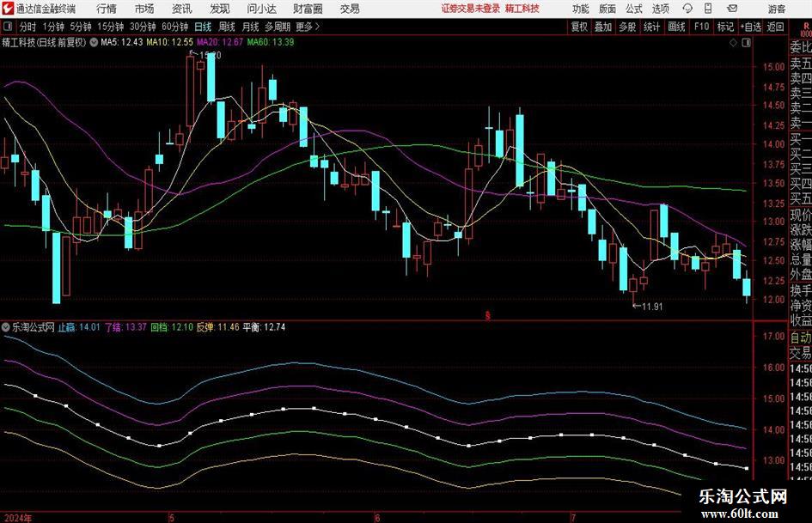Click the 止赢: 14.01 indicator value

(x=79, y=326)
